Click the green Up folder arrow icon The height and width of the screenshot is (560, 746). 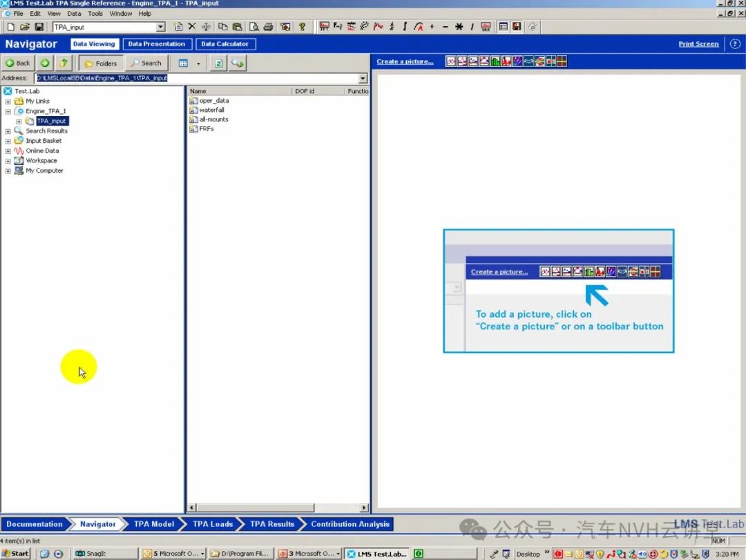click(64, 63)
